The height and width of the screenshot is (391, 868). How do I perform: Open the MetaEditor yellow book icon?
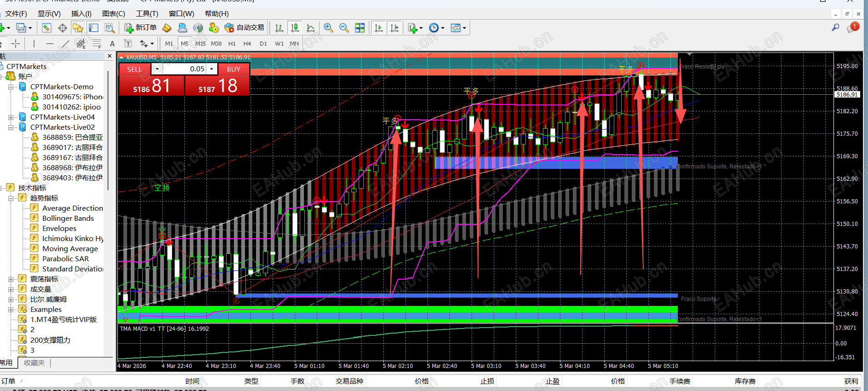167,28
